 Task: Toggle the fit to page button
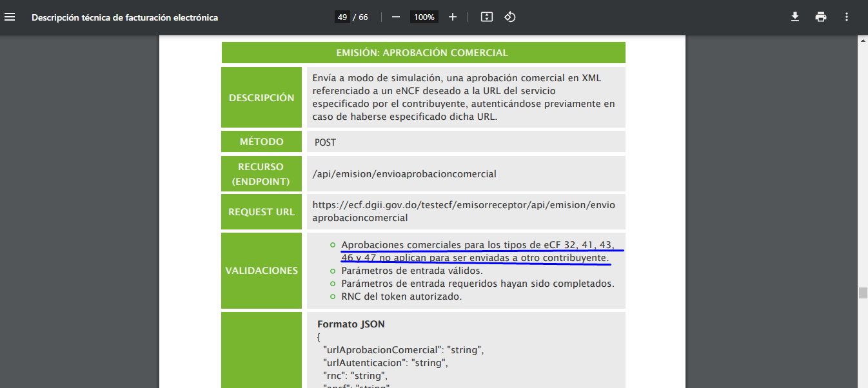487,17
